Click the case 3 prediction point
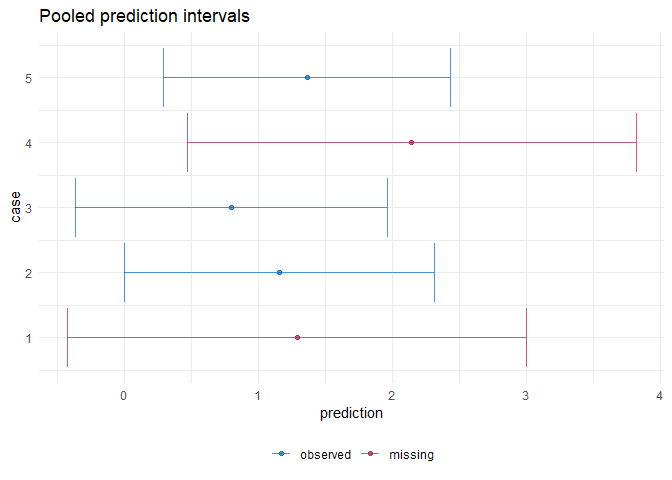Viewport: 672px width, 480px height. [x=231, y=207]
